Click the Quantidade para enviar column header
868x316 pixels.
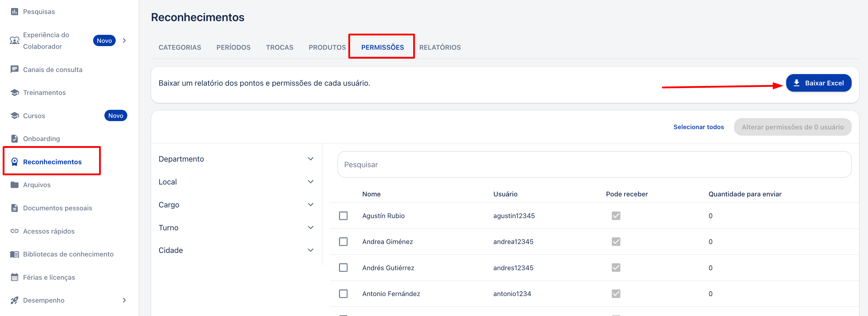coord(745,194)
